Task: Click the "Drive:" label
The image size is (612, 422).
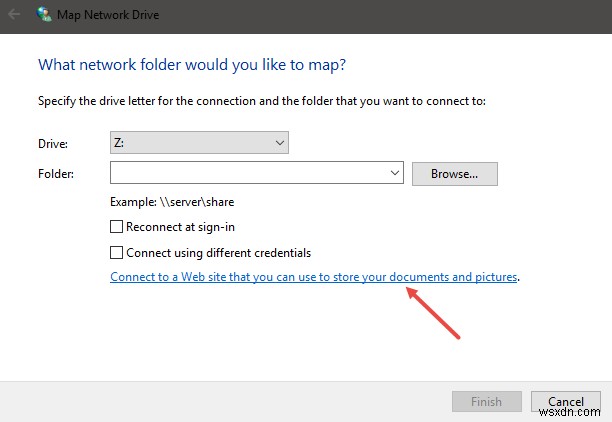Action: (x=54, y=144)
